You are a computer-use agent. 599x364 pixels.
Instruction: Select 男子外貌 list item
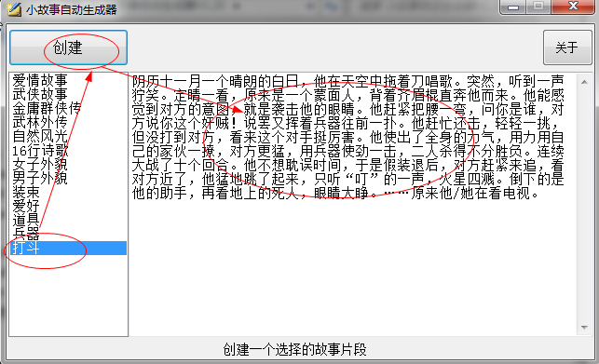(68, 179)
